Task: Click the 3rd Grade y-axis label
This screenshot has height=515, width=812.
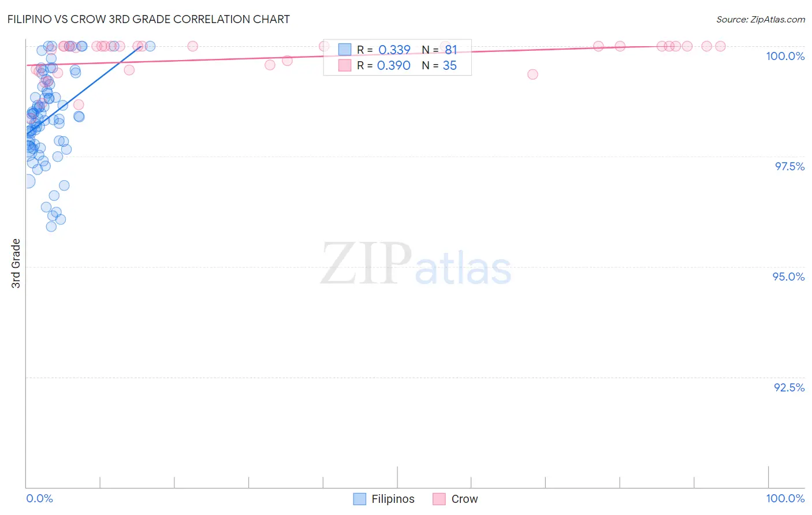Action: tap(16, 263)
